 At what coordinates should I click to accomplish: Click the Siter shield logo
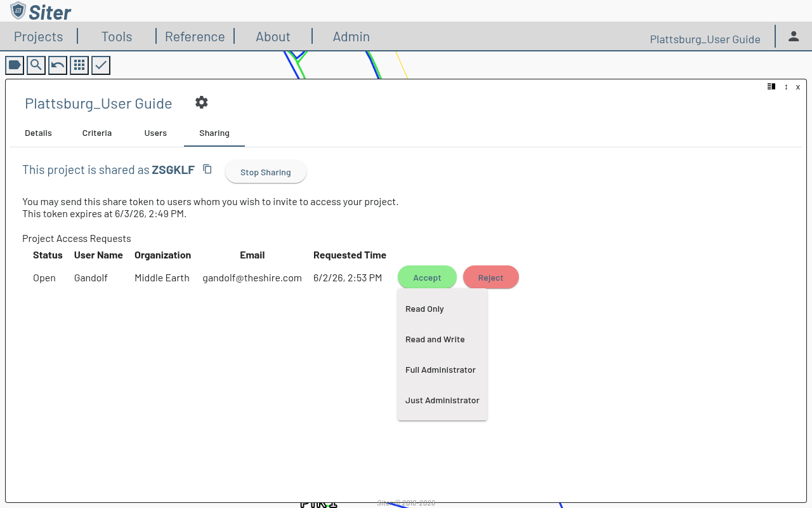(x=18, y=10)
